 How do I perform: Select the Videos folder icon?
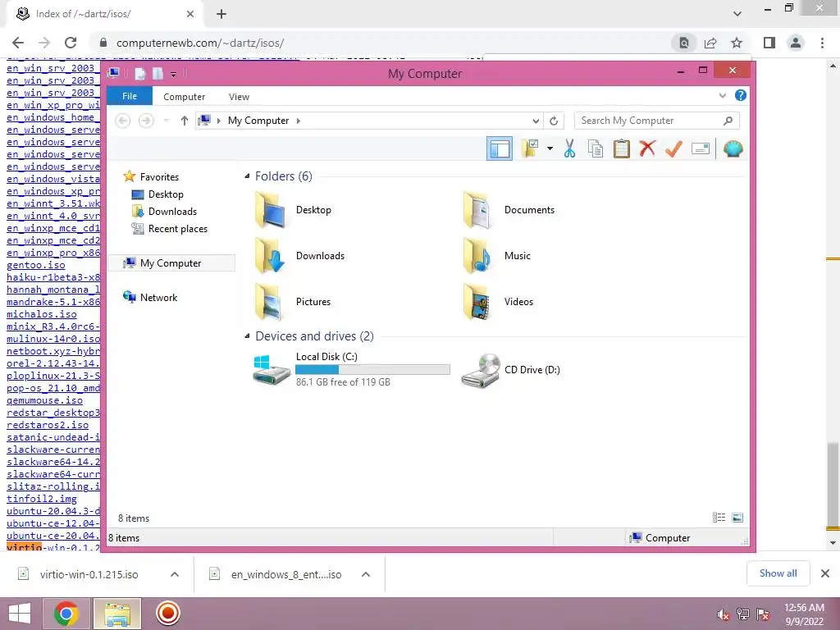477,302
